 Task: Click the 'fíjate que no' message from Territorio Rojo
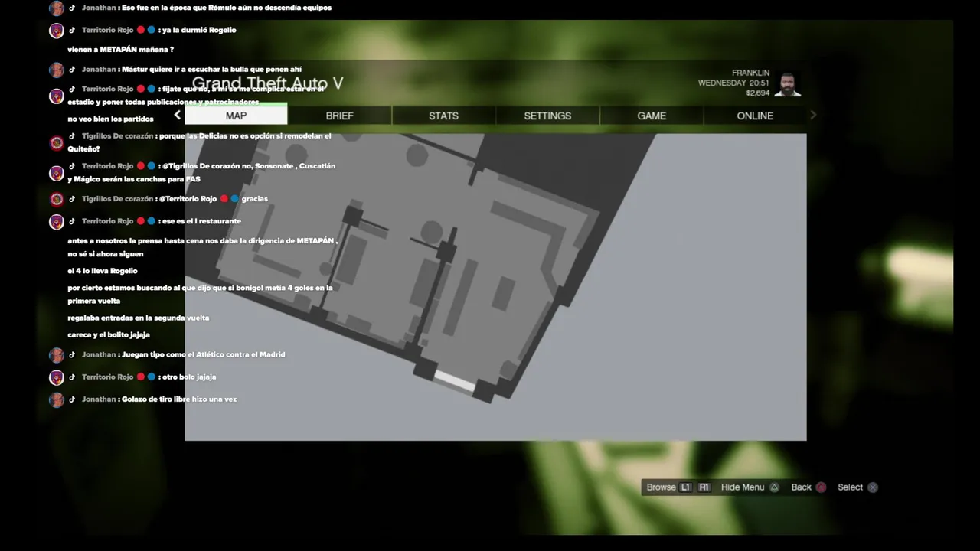coord(196,95)
